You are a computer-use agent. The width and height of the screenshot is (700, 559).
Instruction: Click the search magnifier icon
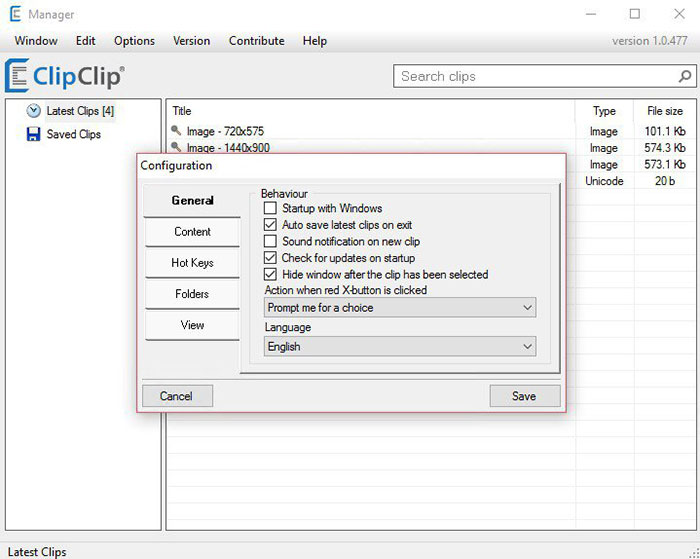click(x=684, y=76)
